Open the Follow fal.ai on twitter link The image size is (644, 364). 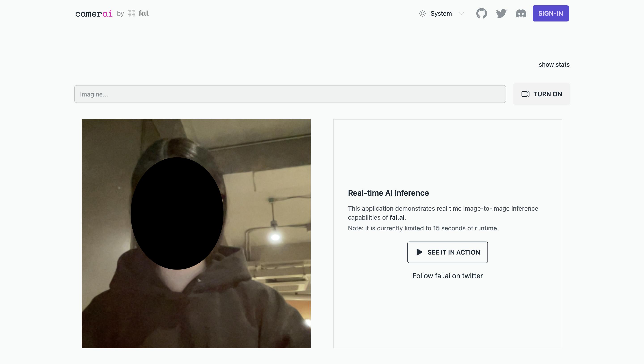[x=447, y=276]
